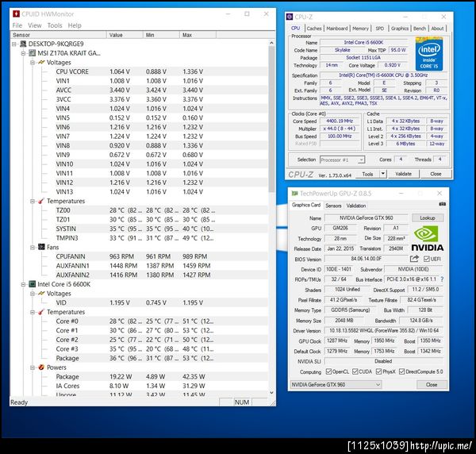Toggle the UEFI checkbox in GPU-Z
The height and width of the screenshot is (454, 476).
click(x=426, y=259)
